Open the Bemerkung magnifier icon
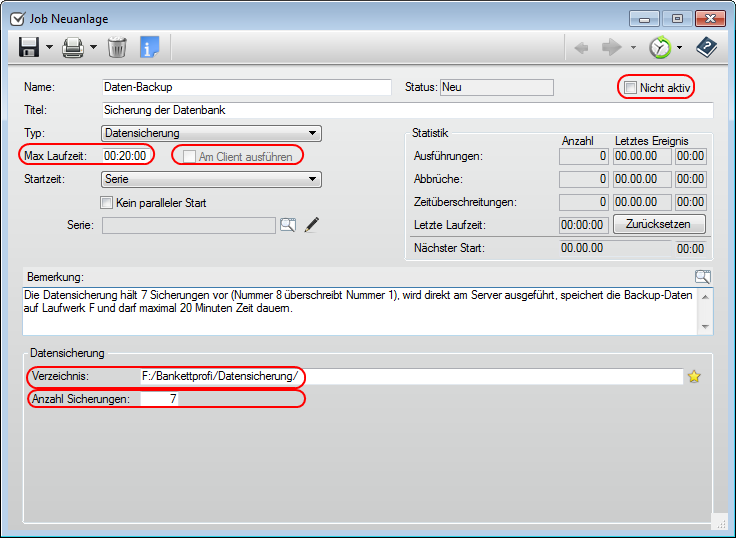 click(x=703, y=276)
